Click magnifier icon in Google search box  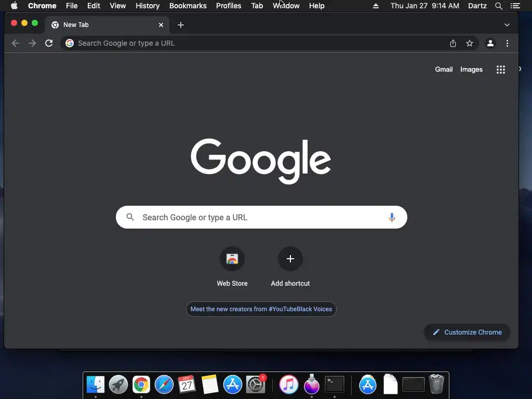pos(130,217)
